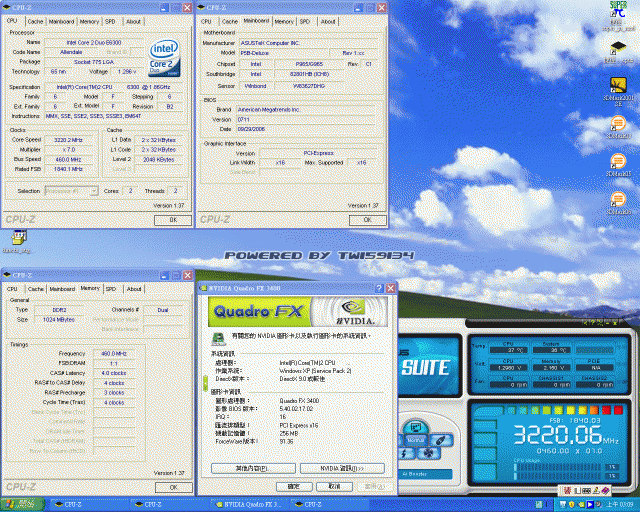Click the processor Name field in CPU-Z

tap(94, 42)
